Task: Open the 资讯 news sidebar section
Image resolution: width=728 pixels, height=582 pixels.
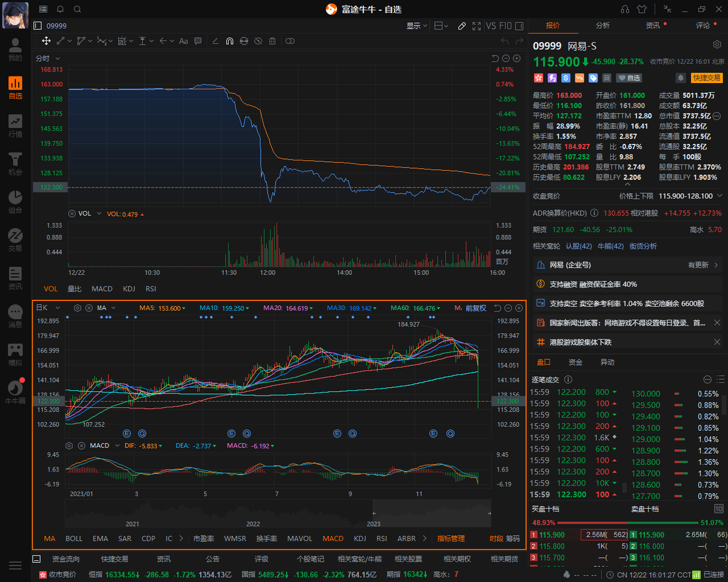Action: [x=15, y=279]
